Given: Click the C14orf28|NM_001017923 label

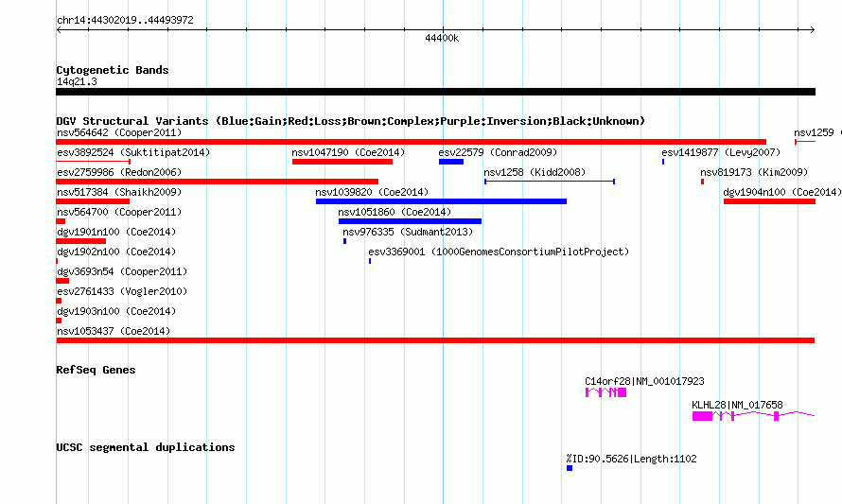Looking at the screenshot, I should (644, 381).
